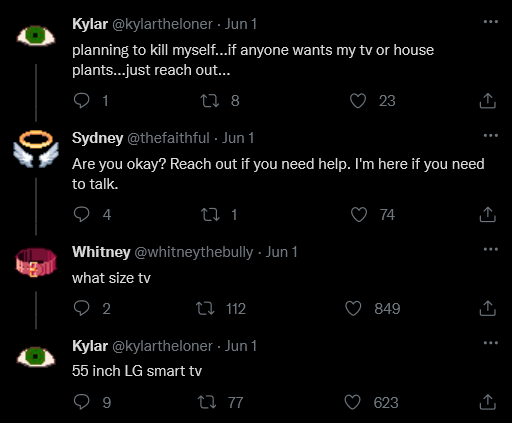This screenshot has height=423, width=512.
Task: Open more options on Kylar's first tweet
Action: pyautogui.click(x=491, y=22)
